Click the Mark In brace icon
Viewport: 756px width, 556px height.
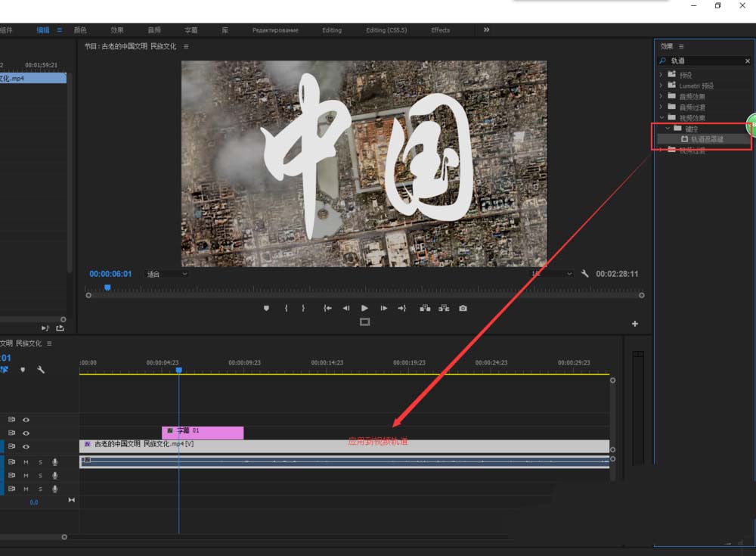(x=287, y=308)
